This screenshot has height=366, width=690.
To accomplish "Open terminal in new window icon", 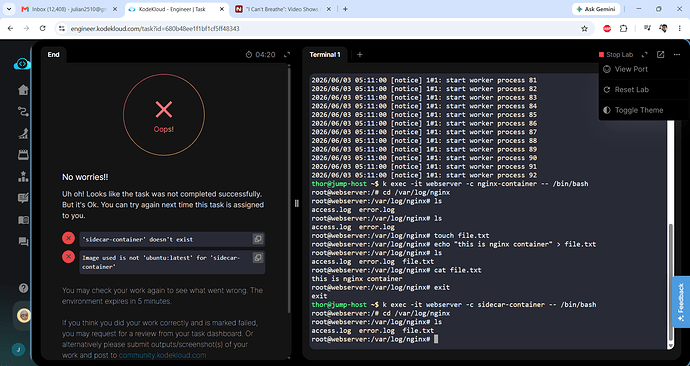I will tap(661, 55).
